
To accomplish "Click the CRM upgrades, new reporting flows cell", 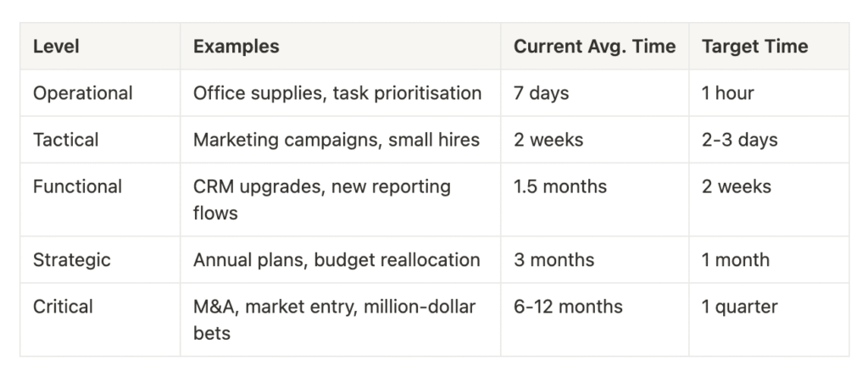I will 341,199.
